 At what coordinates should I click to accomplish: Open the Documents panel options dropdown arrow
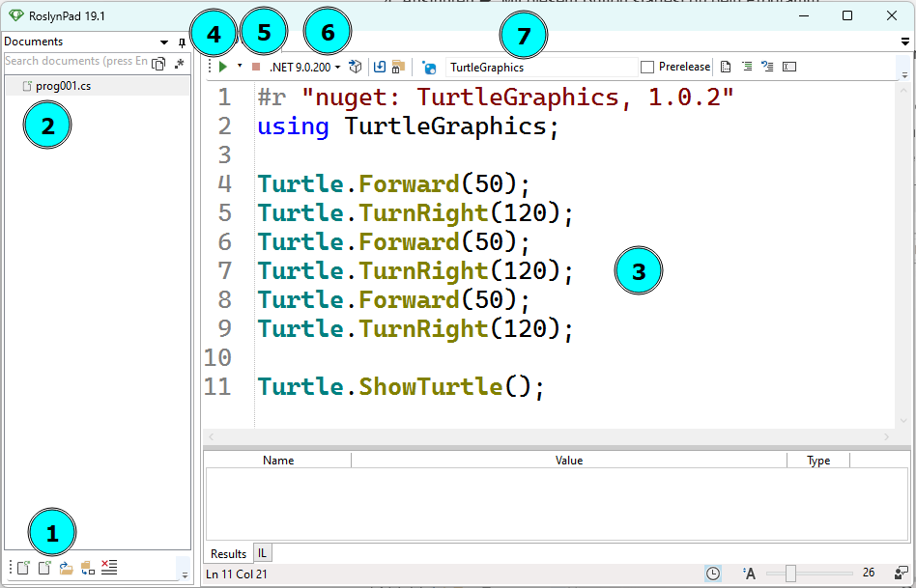pyautogui.click(x=164, y=42)
